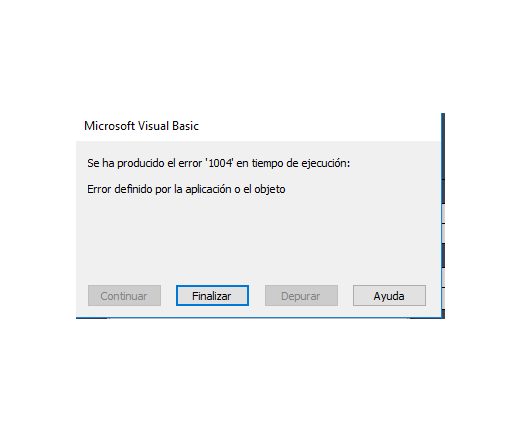Viewport: 520px width, 432px height.
Task: Click the Finalizar button
Action: [x=212, y=295]
